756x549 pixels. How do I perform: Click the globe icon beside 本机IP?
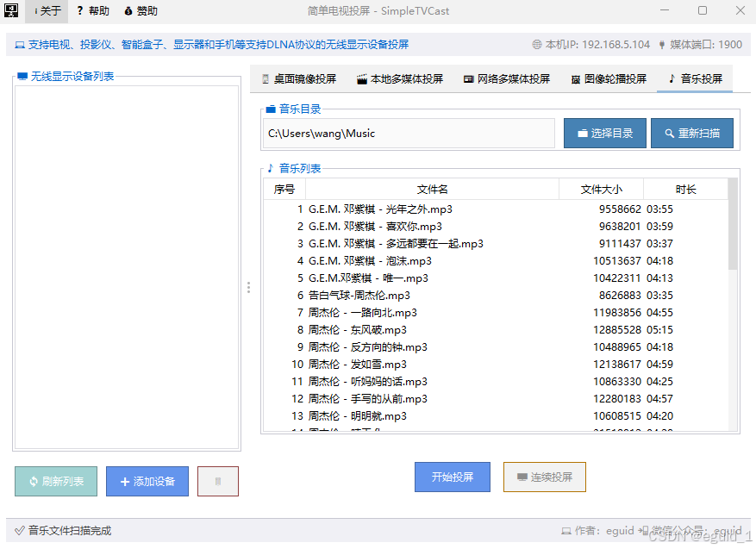[x=537, y=45]
